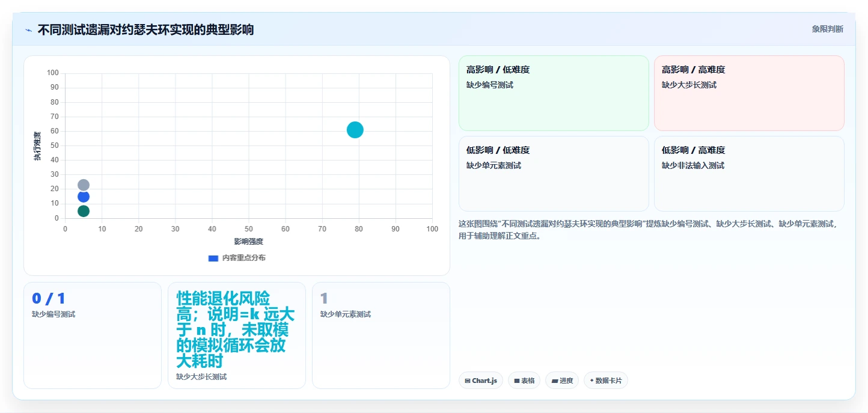
Task: Click the blue bubble near value 15
Action: pos(84,197)
